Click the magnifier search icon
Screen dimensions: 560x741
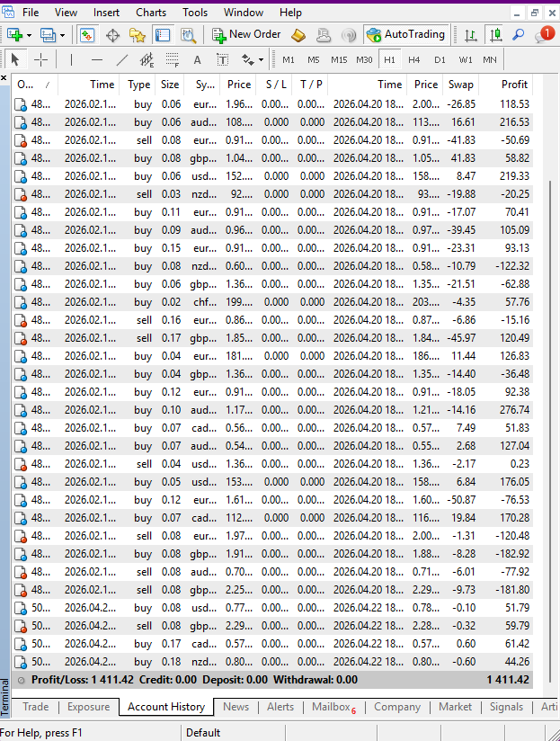pyautogui.click(x=519, y=35)
